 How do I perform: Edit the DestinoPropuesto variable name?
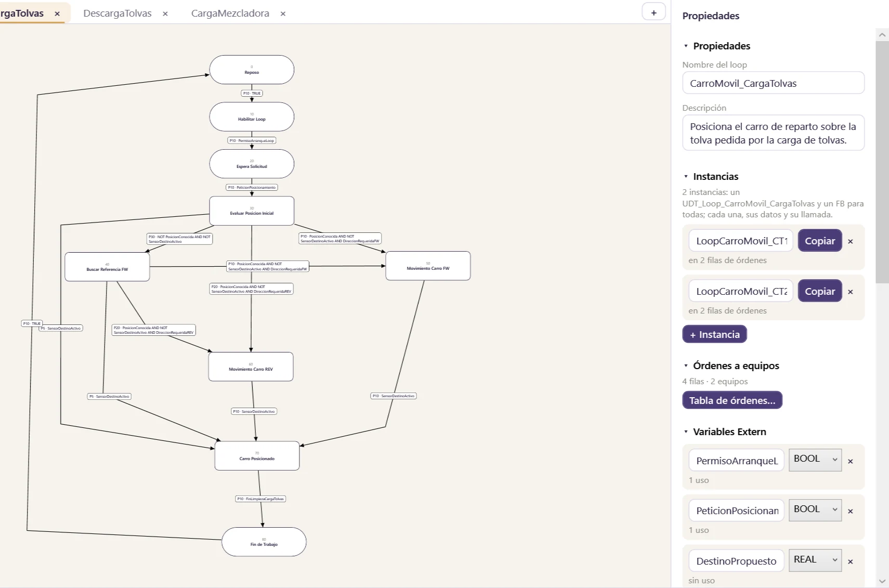tap(737, 561)
